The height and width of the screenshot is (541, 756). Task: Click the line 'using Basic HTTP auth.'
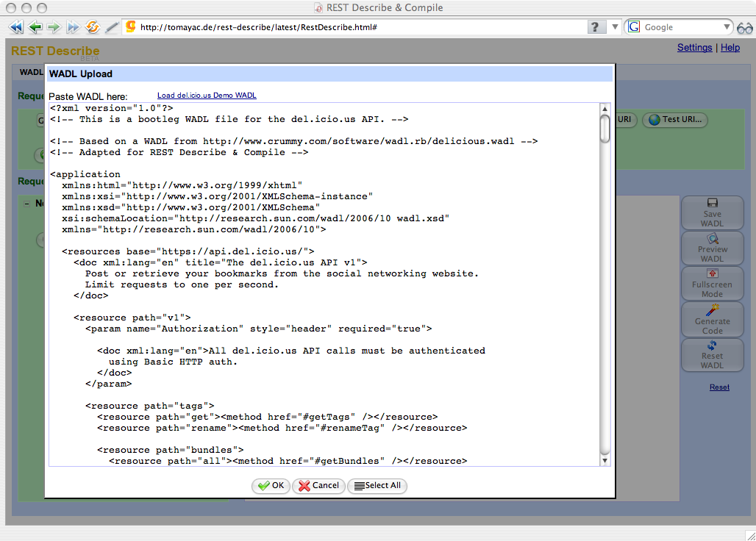pyautogui.click(x=173, y=362)
